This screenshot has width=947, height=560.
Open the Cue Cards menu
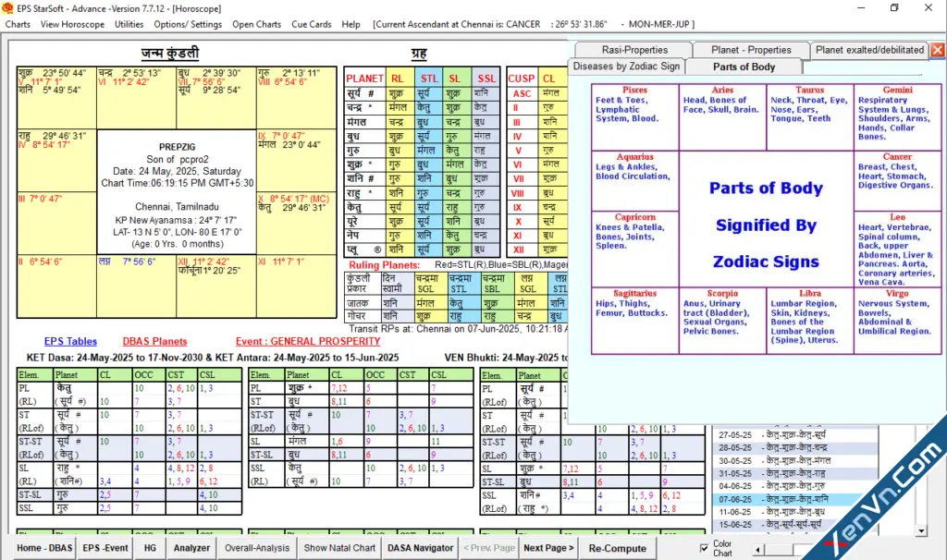[312, 24]
